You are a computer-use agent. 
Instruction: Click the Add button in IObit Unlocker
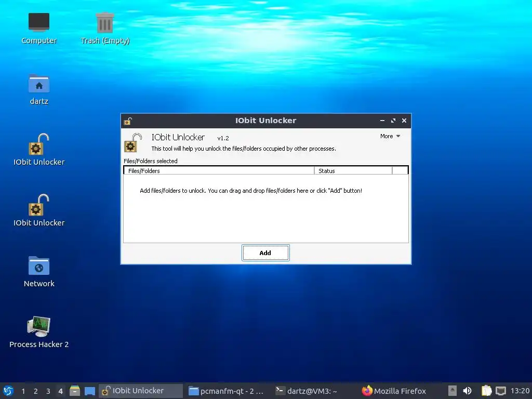coord(265,253)
